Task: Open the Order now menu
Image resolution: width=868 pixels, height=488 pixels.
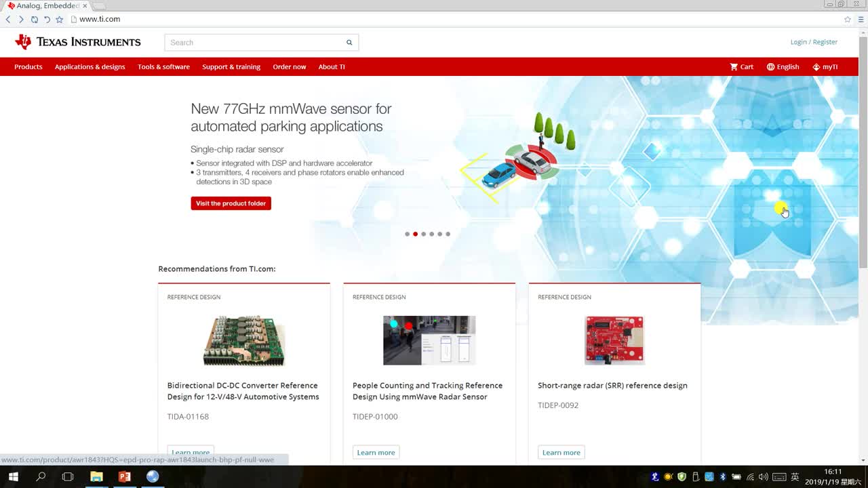Action: pyautogui.click(x=290, y=67)
